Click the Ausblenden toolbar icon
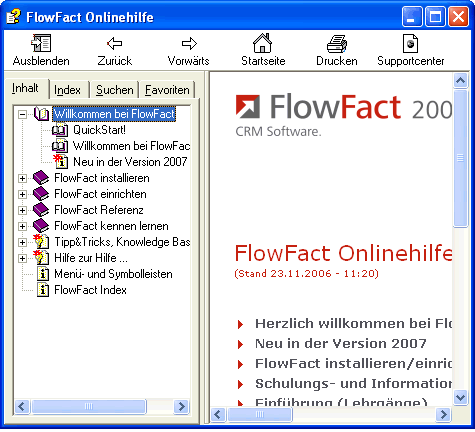Viewport: 475px width, 432px height. click(x=41, y=43)
